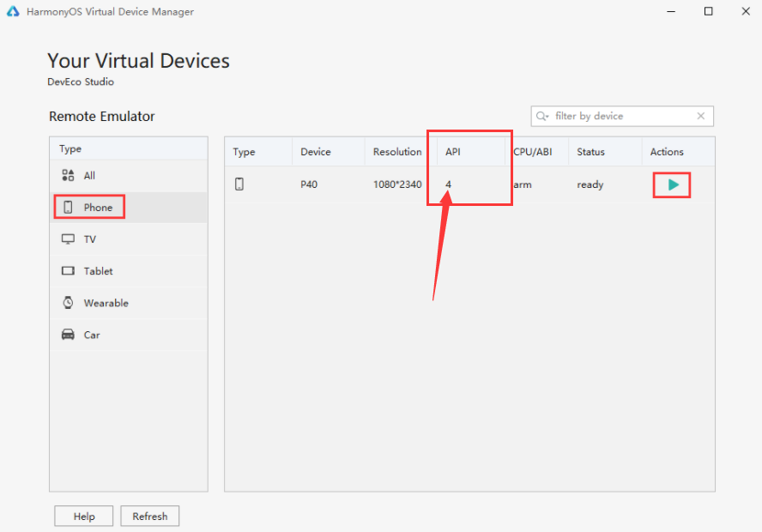Refresh the remote emulator list

tap(149, 516)
